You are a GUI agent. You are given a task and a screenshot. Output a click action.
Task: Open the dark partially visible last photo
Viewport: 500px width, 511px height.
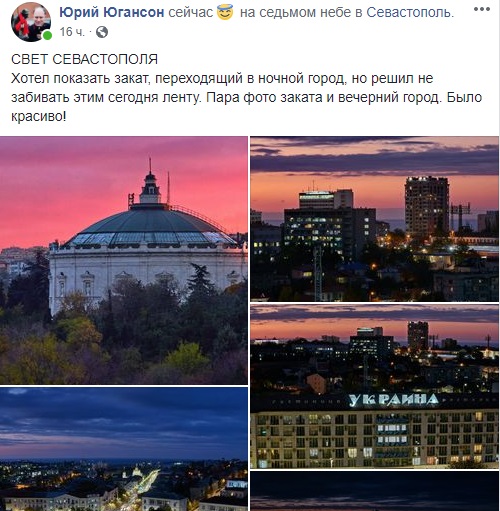[375, 491]
